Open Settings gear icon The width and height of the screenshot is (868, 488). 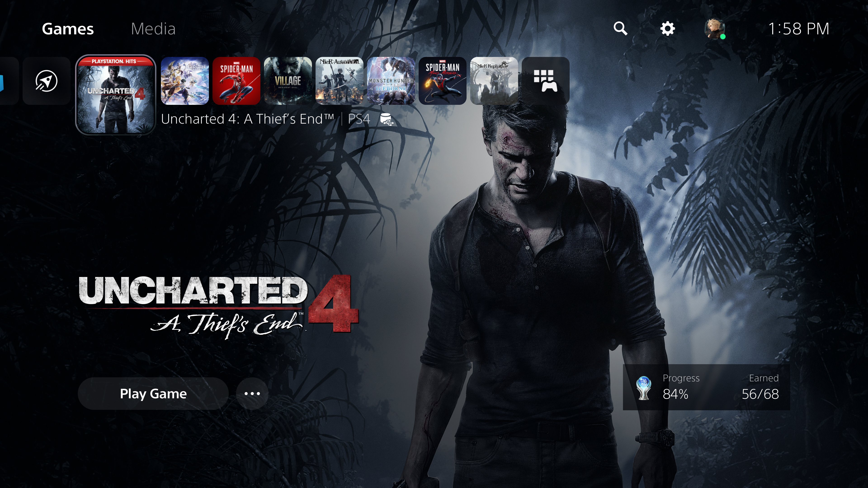pyautogui.click(x=668, y=29)
